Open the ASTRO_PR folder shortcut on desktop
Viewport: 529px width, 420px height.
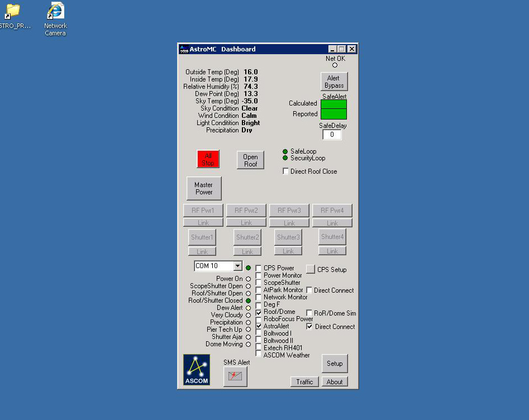tap(14, 16)
